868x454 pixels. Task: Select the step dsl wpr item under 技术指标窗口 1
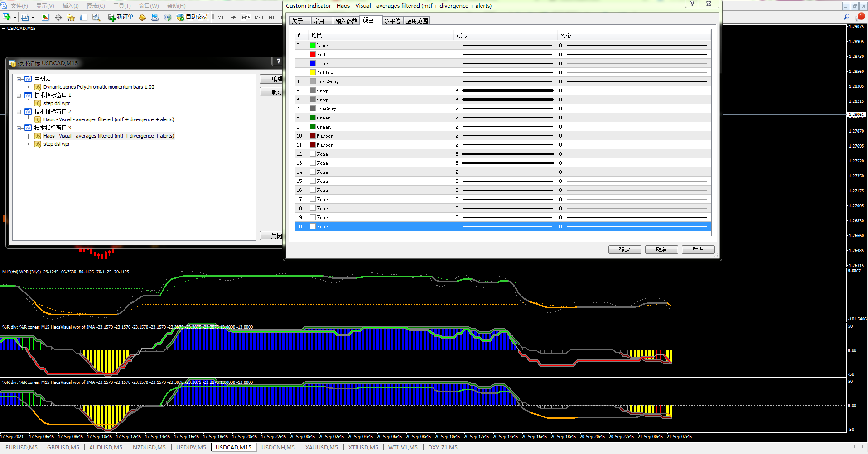coord(56,103)
